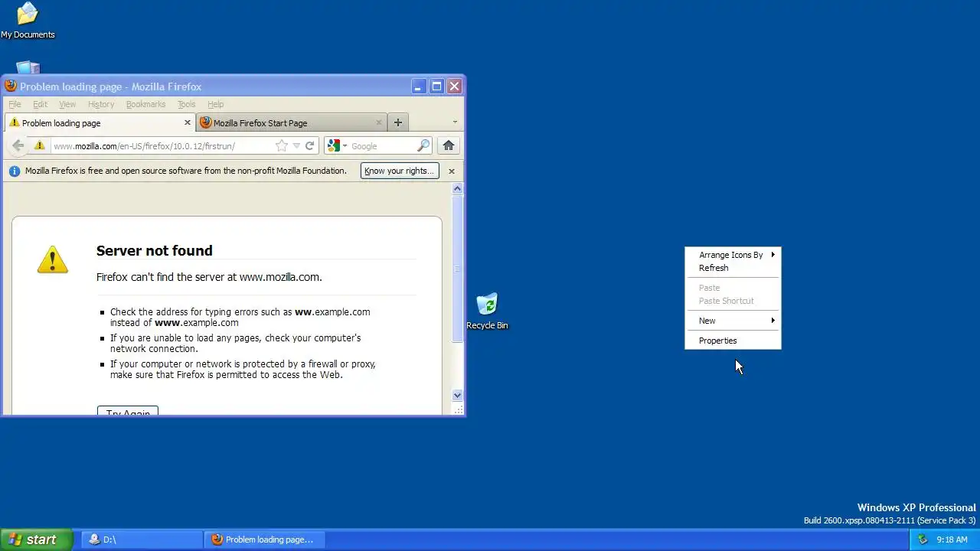This screenshot has height=551, width=980.
Task: Expand Arrange Icons By submenu
Action: pos(733,255)
